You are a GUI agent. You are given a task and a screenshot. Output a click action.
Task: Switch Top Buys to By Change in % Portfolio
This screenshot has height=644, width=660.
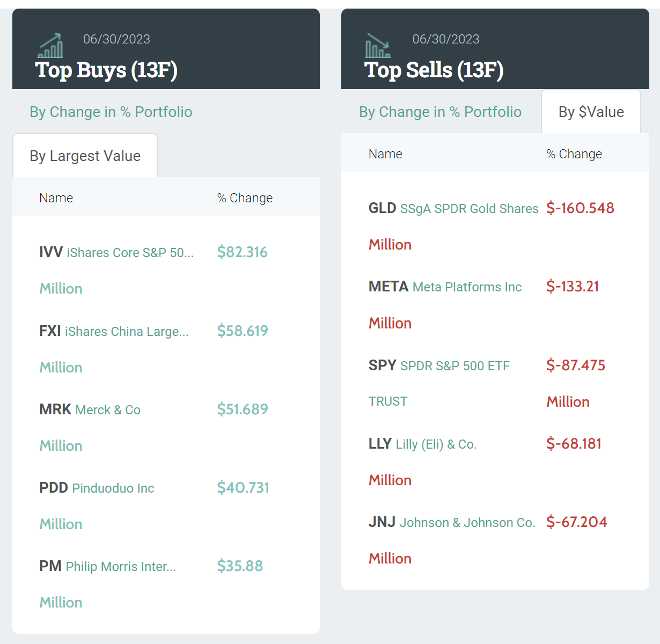tap(111, 112)
